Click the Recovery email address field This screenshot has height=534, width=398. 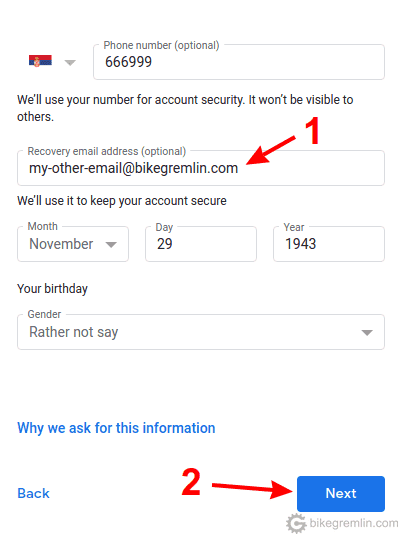(x=201, y=168)
